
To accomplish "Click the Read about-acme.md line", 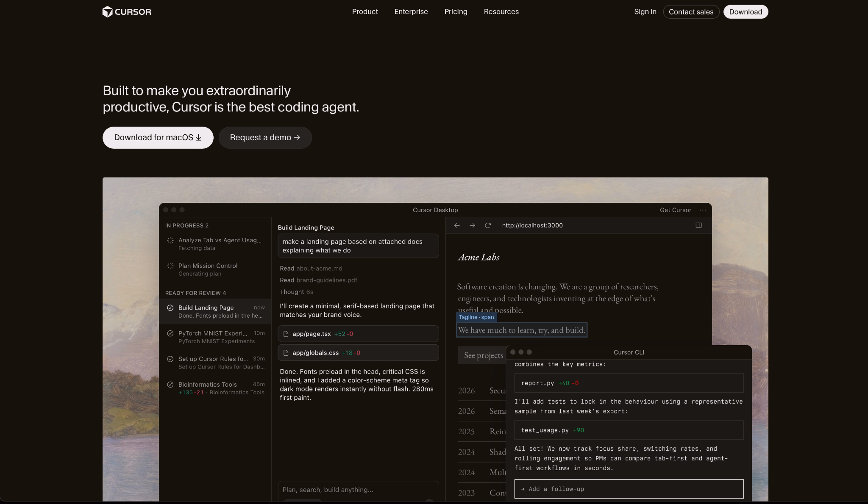I will click(x=311, y=268).
